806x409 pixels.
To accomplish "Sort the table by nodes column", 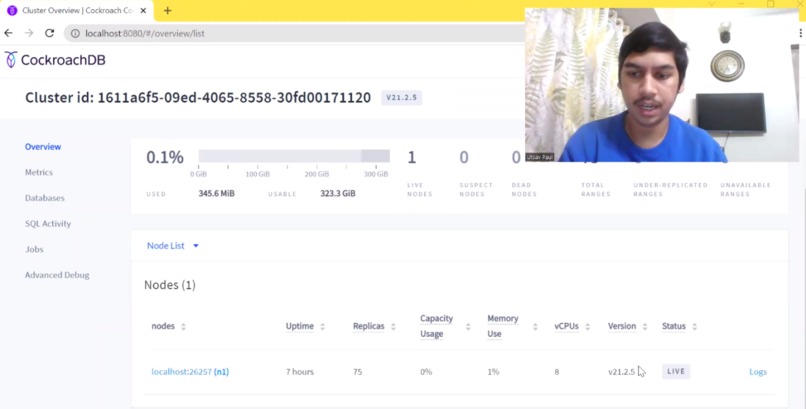I will pyautogui.click(x=168, y=326).
